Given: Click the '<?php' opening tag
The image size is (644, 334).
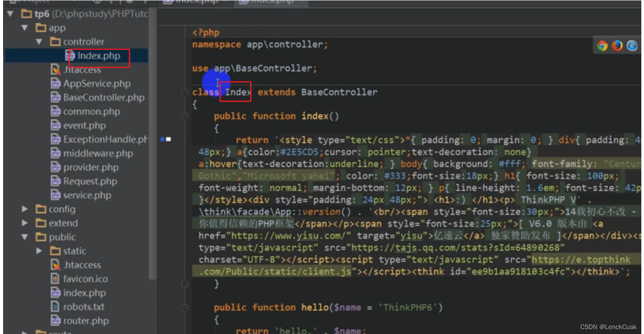Looking at the screenshot, I should point(206,32).
